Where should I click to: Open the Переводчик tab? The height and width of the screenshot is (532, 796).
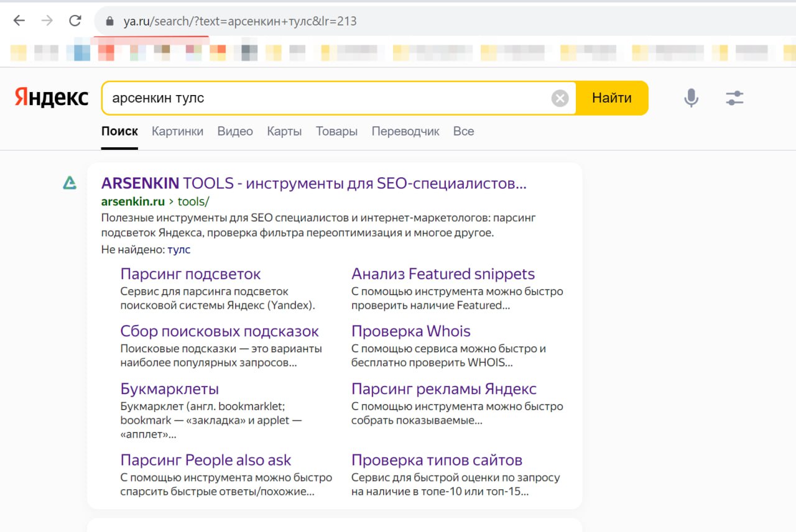(x=405, y=131)
